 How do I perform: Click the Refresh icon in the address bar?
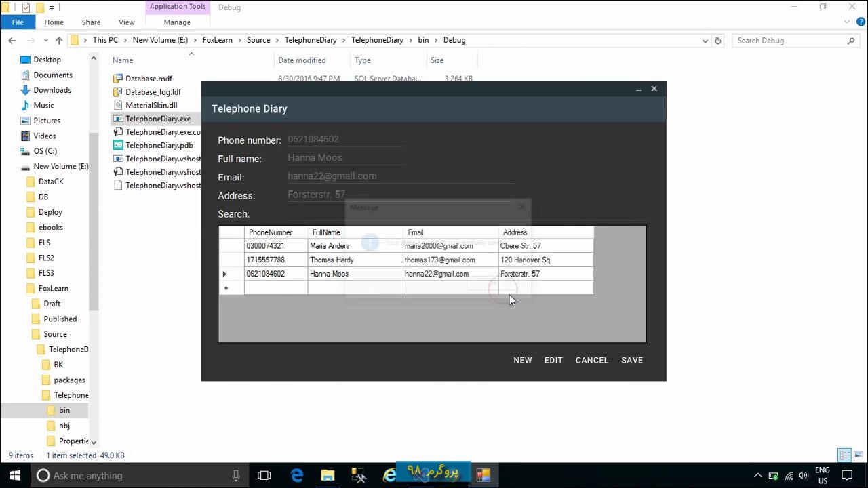[717, 40]
